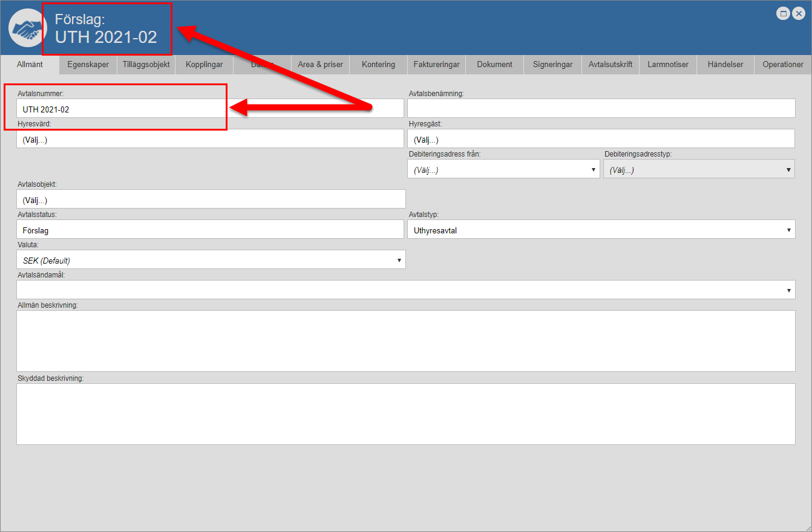Click the Avtalsnummer input field
The image size is (812, 532).
click(210, 109)
